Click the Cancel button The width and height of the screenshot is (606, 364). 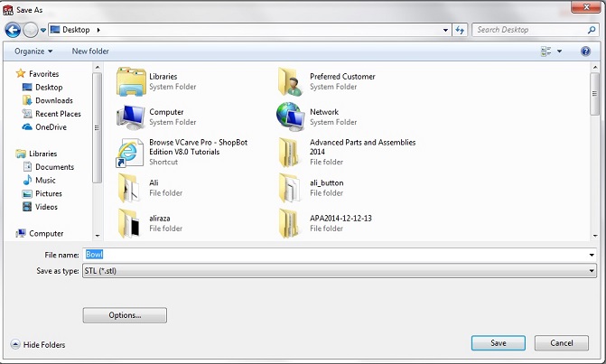(x=562, y=343)
